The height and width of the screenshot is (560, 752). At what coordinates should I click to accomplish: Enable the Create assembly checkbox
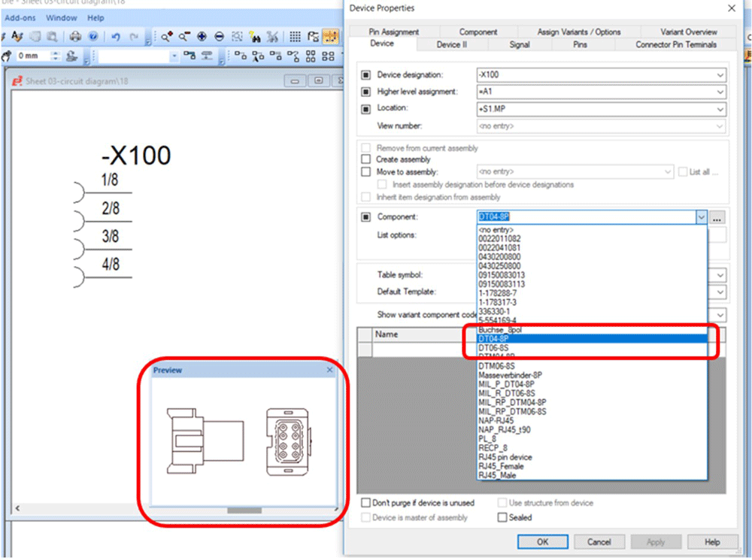[366, 159]
